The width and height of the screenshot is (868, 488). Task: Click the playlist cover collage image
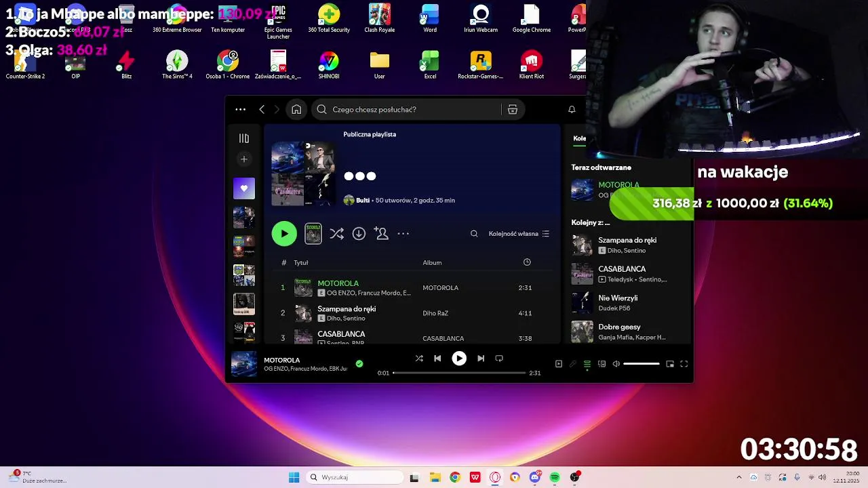tap(303, 174)
